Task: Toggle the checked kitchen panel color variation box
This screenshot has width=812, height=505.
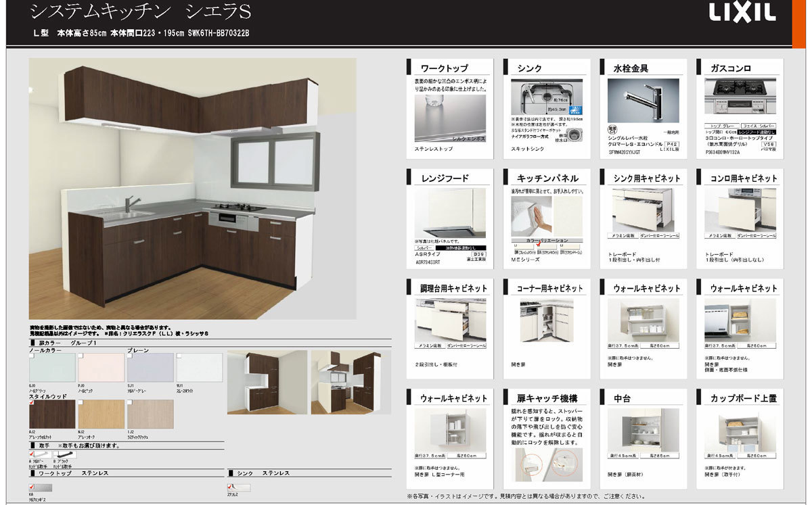Action: click(x=539, y=245)
